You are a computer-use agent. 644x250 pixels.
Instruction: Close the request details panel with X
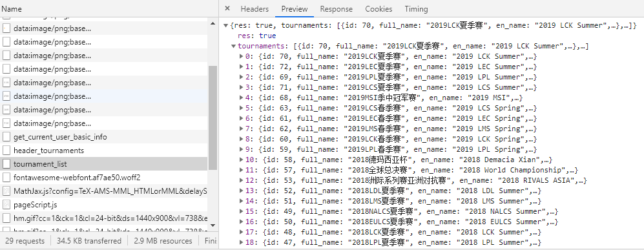click(227, 8)
